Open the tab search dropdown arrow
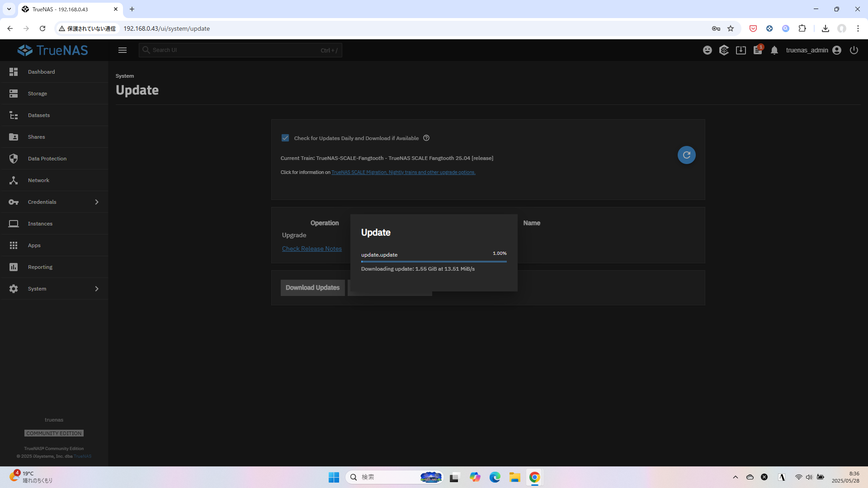 tap(9, 9)
